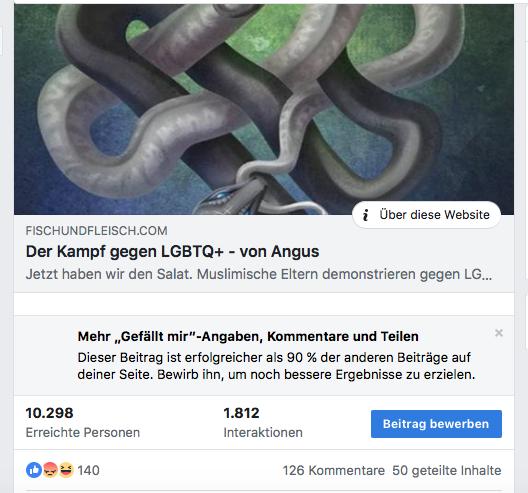Click the Beitrag bewerben button

click(x=436, y=424)
